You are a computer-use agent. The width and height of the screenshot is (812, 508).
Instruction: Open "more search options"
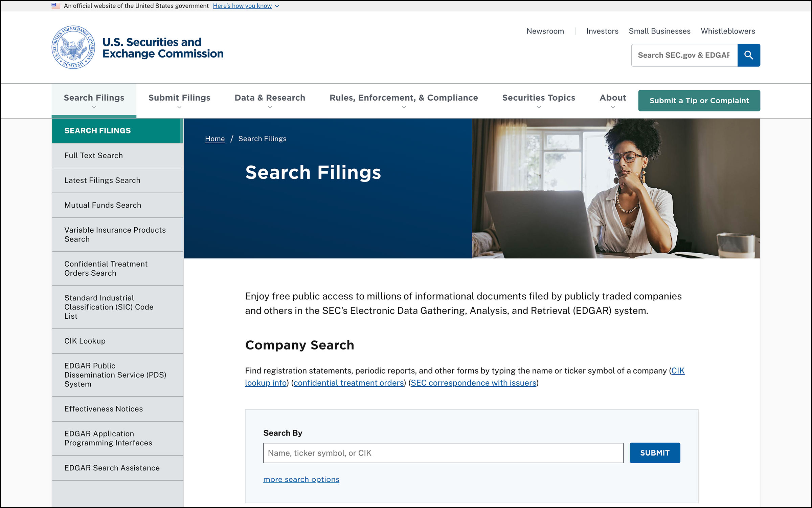[301, 479]
